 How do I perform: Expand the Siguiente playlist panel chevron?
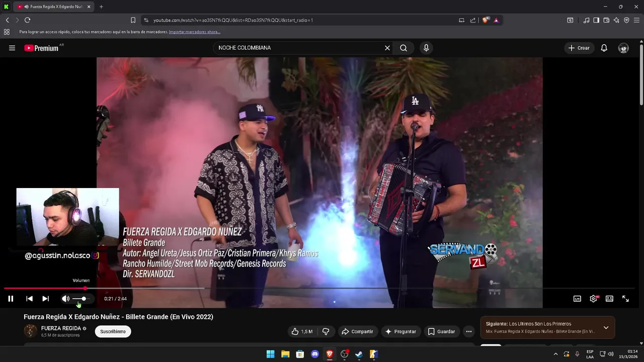pos(606,328)
